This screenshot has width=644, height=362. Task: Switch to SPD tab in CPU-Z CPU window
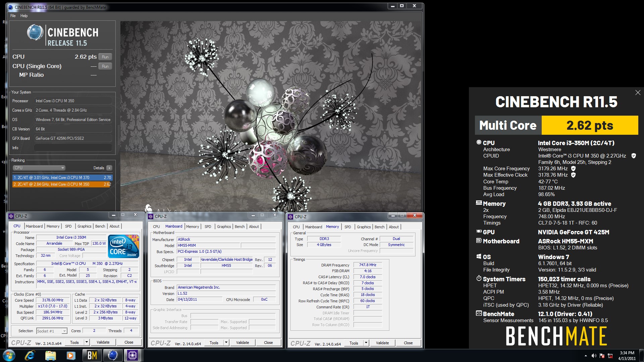pyautogui.click(x=68, y=226)
